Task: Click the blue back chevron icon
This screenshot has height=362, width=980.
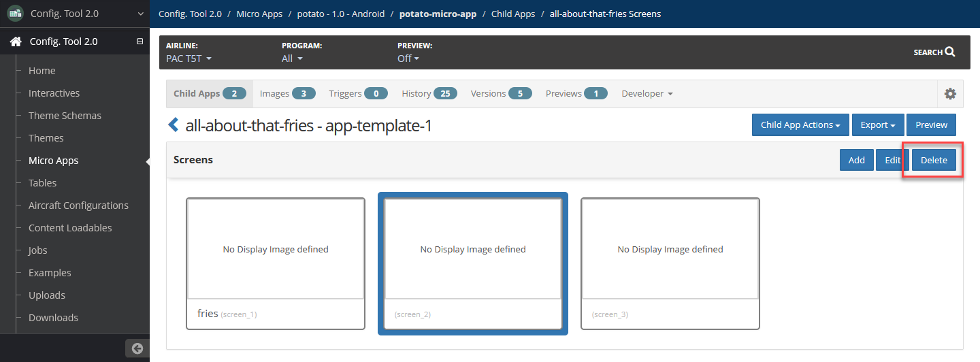Action: (x=173, y=125)
